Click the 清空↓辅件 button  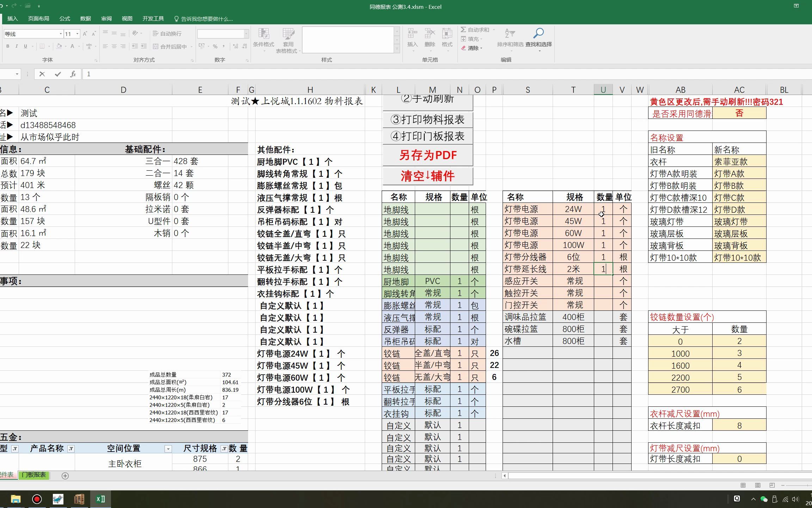click(x=427, y=176)
